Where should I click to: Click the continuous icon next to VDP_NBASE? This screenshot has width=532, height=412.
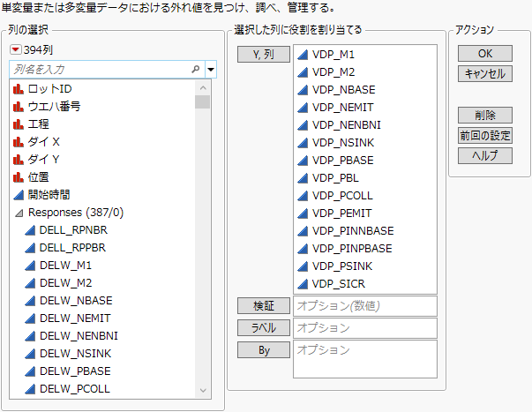tap(303, 90)
